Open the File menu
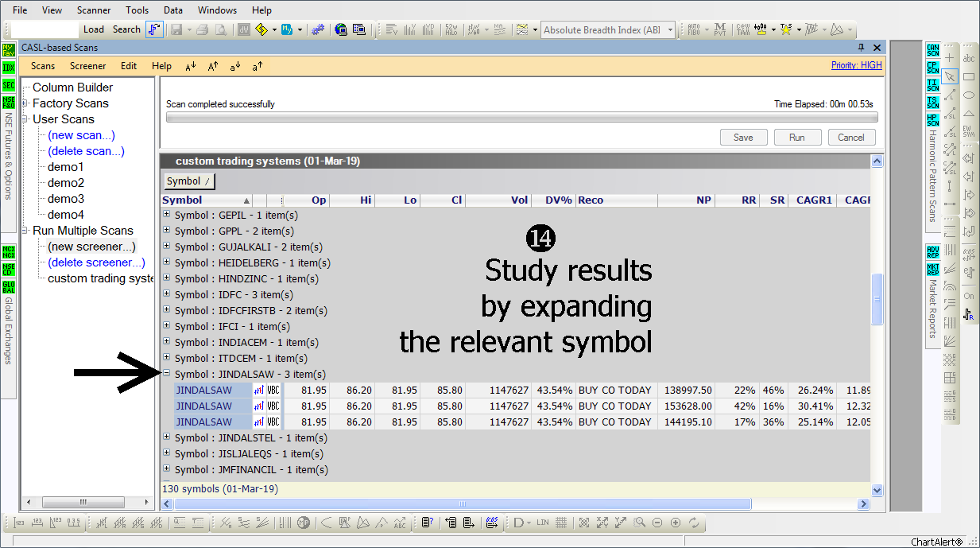 coord(20,10)
